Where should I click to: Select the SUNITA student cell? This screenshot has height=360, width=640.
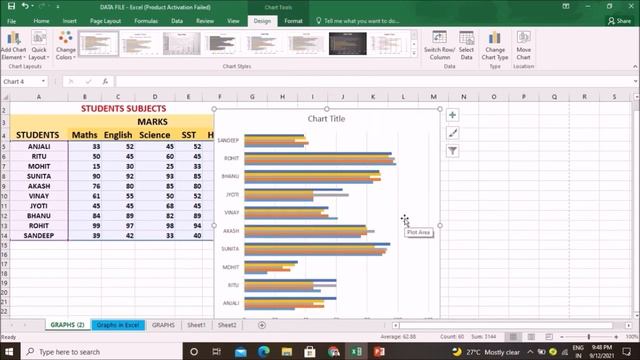pos(39,176)
